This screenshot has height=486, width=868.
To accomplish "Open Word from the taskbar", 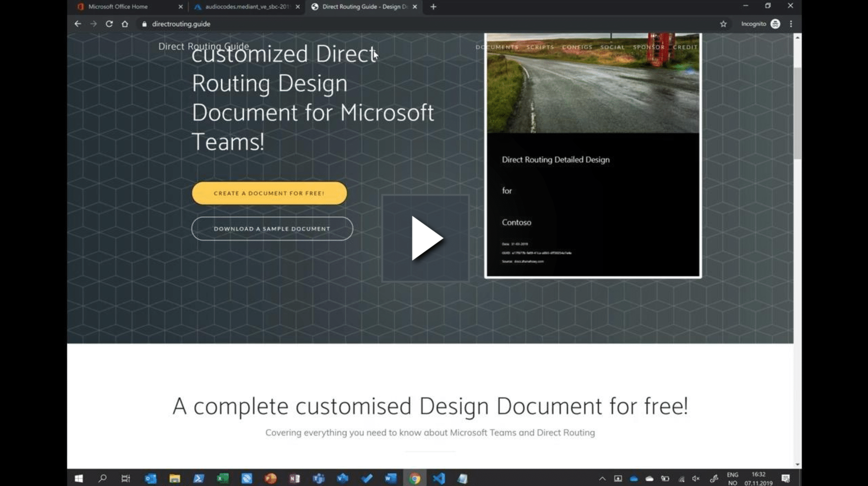I will (x=391, y=478).
